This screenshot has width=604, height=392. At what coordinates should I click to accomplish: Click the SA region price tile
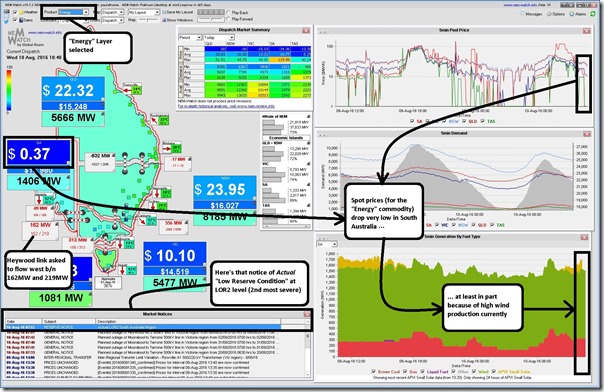coord(38,153)
